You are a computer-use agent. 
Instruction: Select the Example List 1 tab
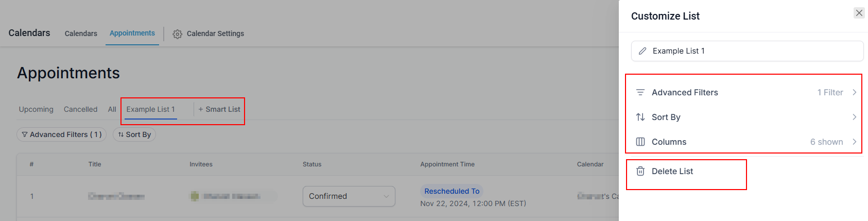pyautogui.click(x=151, y=109)
